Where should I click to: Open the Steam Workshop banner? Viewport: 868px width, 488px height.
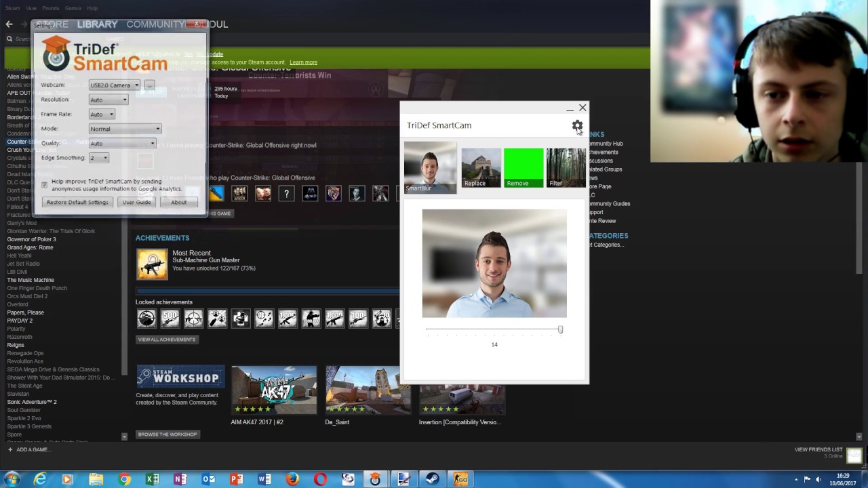(x=180, y=376)
